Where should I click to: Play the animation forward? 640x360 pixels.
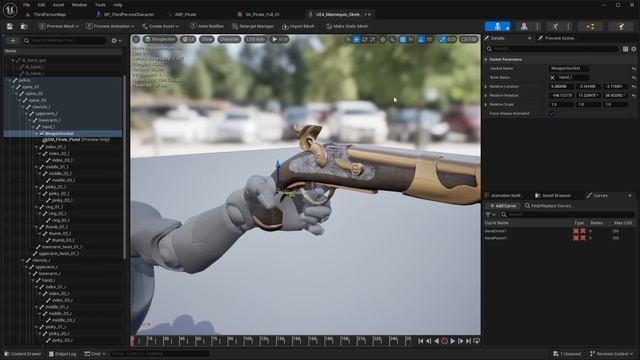click(453, 341)
